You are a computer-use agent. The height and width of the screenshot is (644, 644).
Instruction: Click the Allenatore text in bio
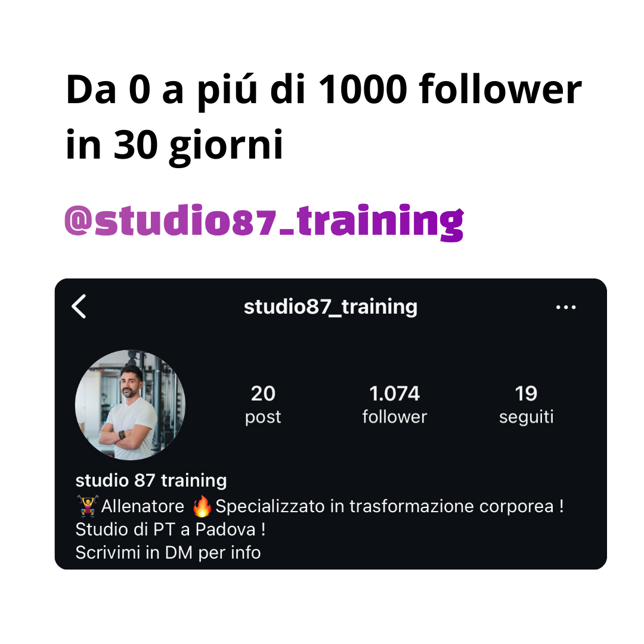[x=143, y=506]
